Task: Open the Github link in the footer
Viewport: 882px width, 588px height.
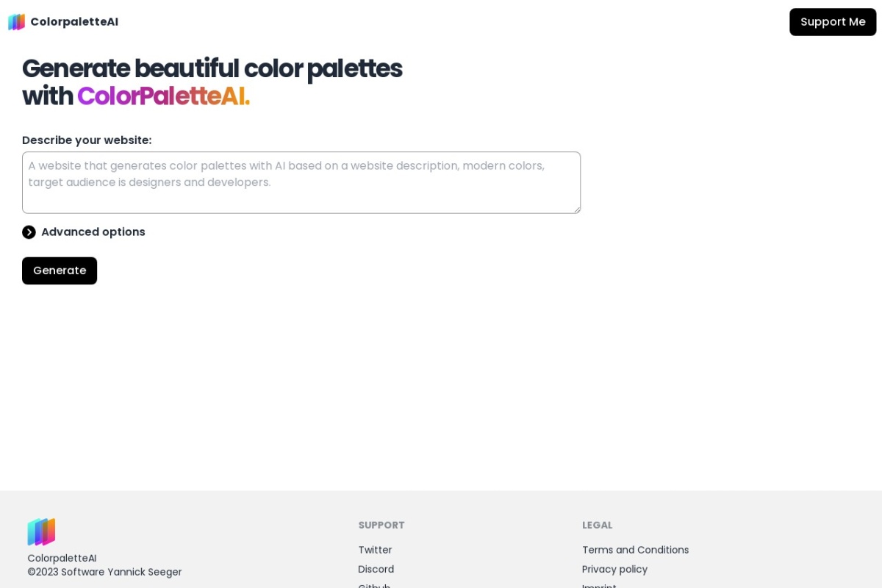Action: 373,585
